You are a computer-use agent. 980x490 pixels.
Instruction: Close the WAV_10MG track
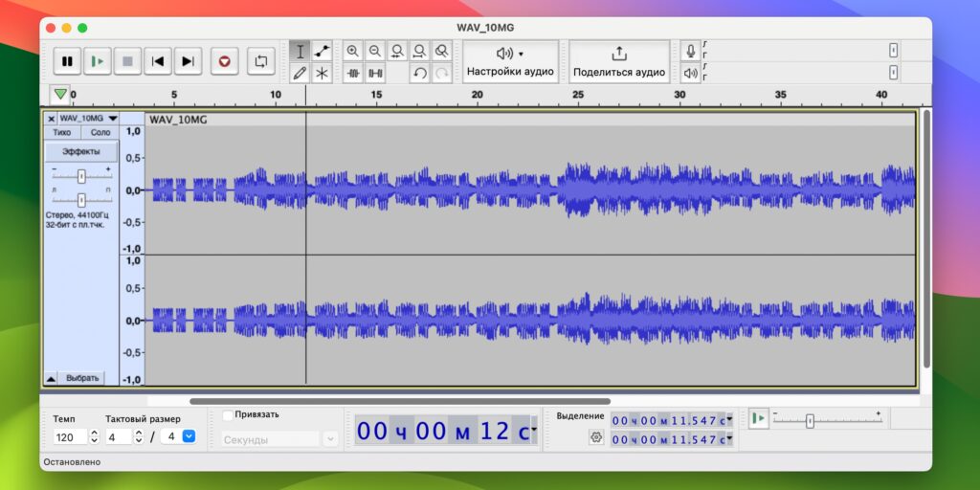[52, 118]
